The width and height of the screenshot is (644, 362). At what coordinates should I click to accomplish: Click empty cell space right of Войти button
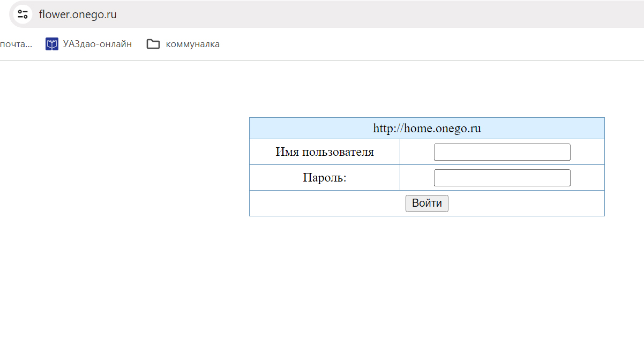(530, 203)
